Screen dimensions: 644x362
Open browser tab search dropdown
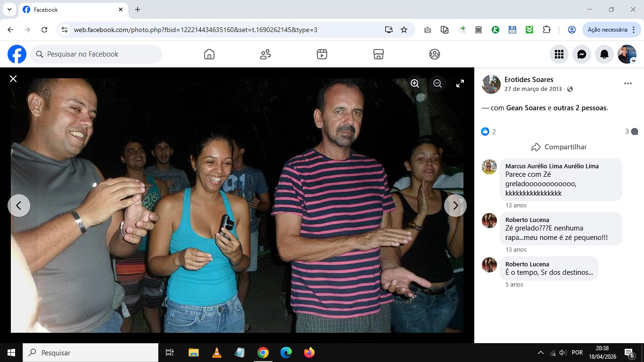click(9, 9)
